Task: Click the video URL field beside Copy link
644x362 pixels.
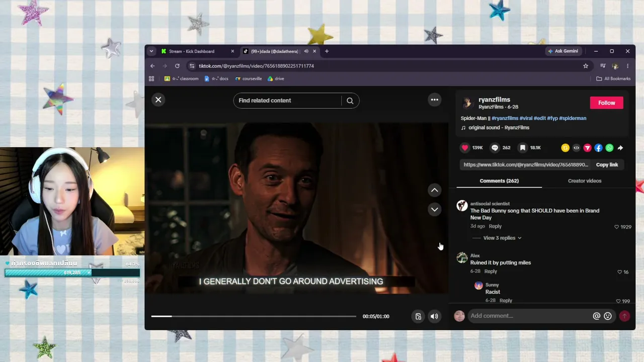Action: pyautogui.click(x=526, y=165)
